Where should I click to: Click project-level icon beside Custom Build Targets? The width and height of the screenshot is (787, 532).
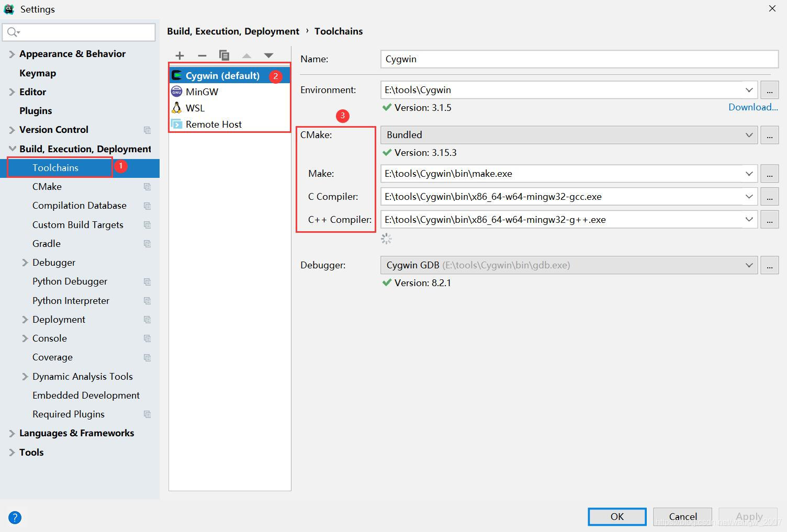click(148, 225)
